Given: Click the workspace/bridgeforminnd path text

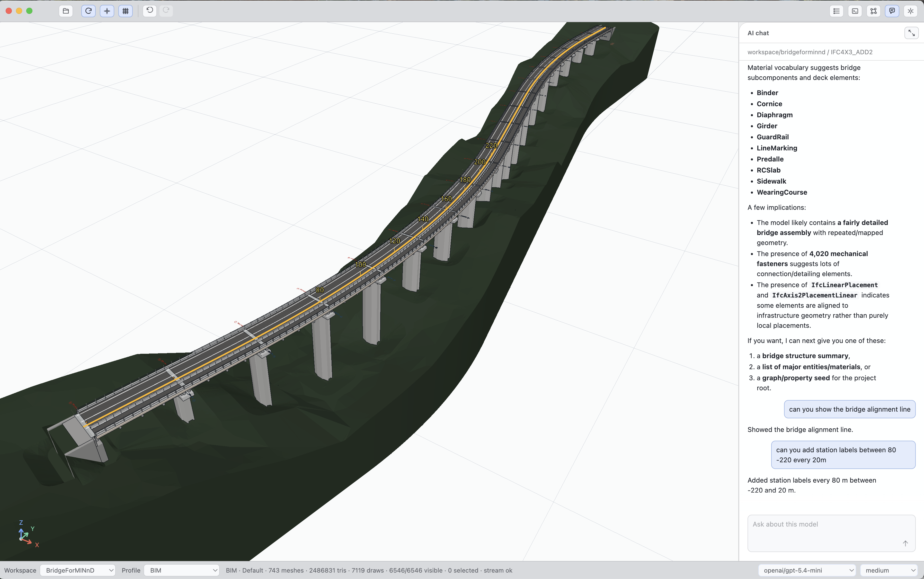Looking at the screenshot, I should (x=810, y=52).
